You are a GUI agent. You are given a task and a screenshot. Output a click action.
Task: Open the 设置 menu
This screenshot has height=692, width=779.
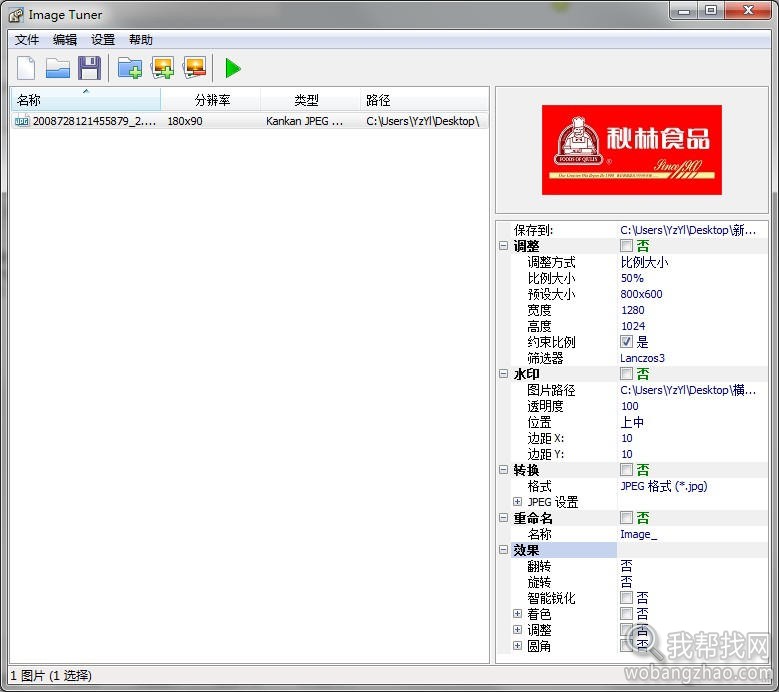click(x=103, y=40)
